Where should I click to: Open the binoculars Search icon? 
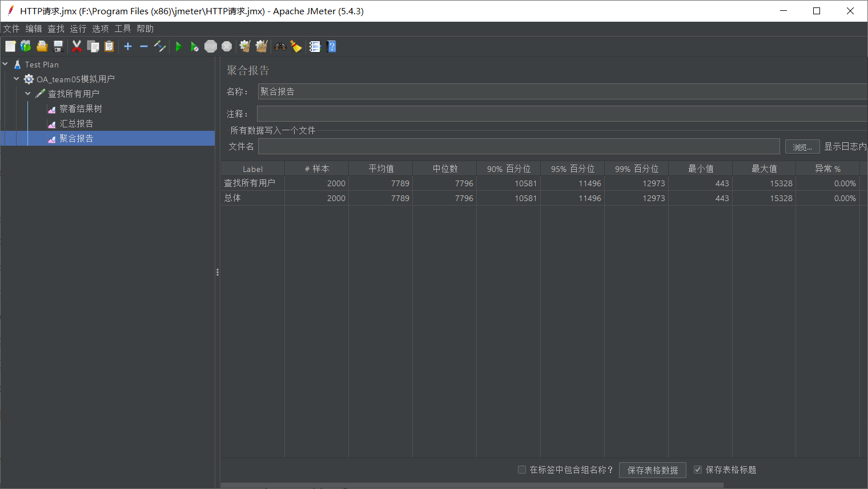(280, 46)
